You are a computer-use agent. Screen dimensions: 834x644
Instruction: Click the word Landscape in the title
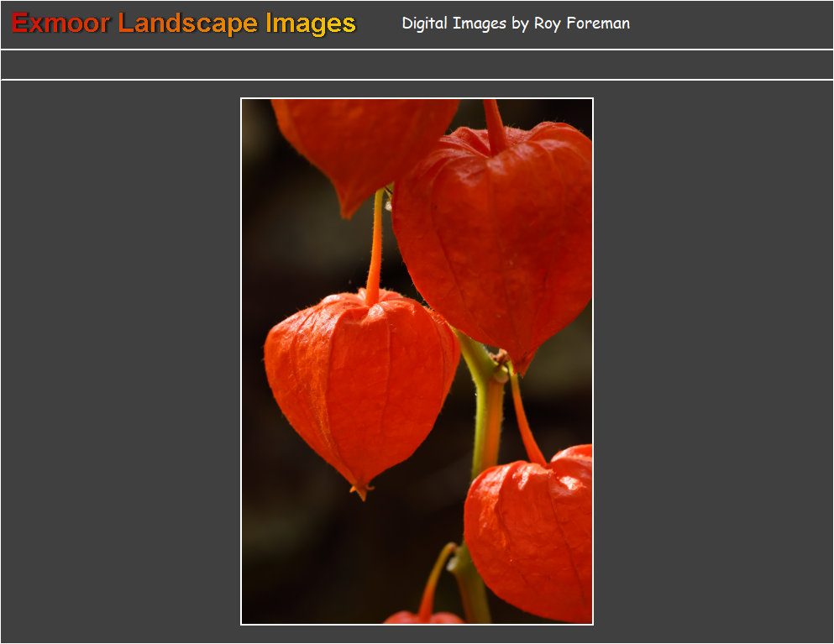(185, 24)
